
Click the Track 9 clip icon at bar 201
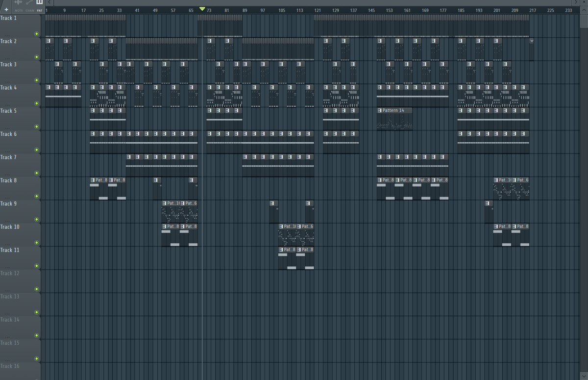pyautogui.click(x=487, y=203)
